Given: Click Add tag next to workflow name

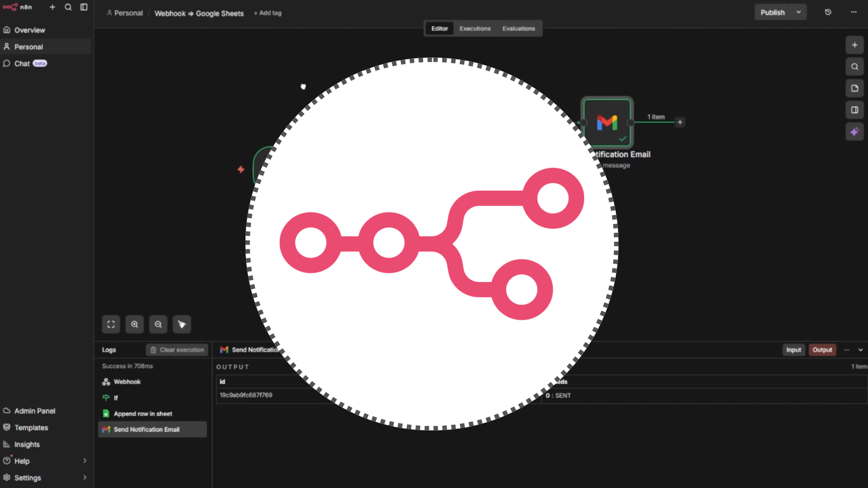Looking at the screenshot, I should click(x=267, y=13).
